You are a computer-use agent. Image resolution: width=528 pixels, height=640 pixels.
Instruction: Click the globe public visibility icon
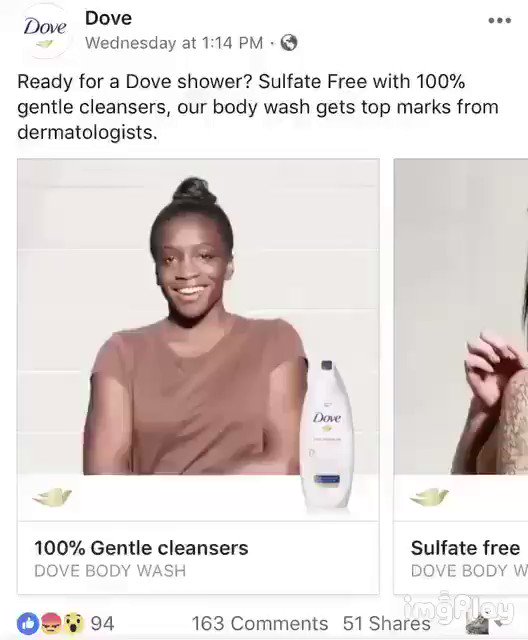289,42
